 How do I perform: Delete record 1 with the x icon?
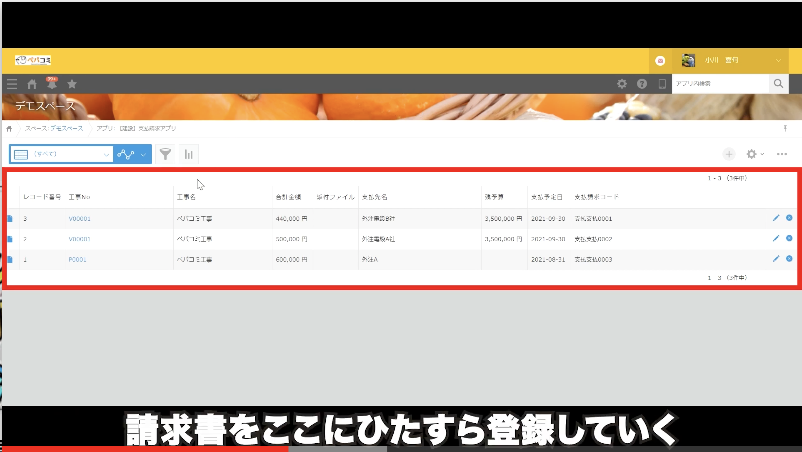coord(789,258)
